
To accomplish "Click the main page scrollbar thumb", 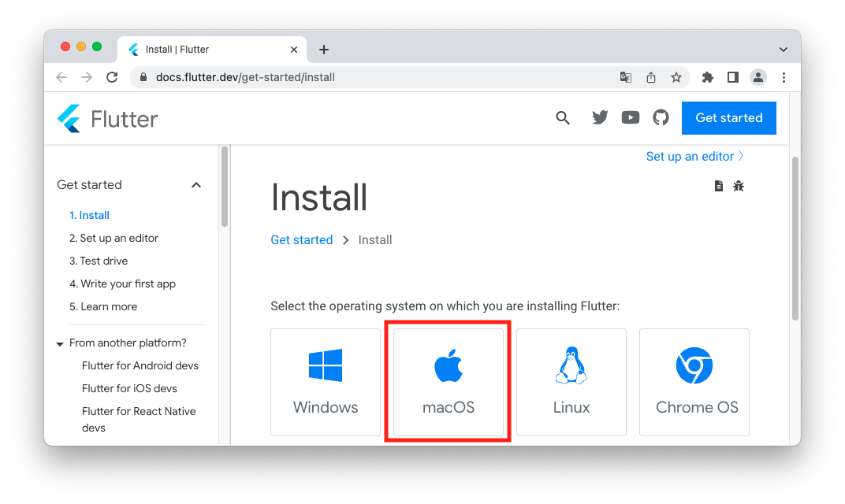I will (795, 239).
